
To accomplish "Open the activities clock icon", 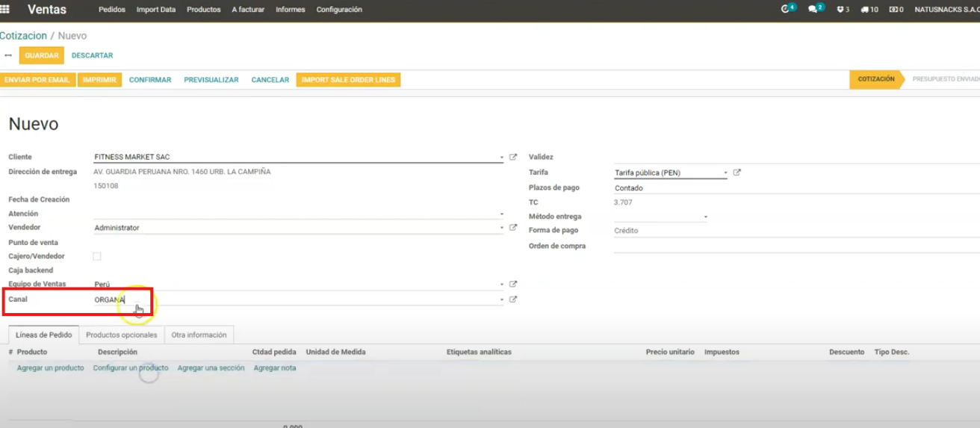I will [785, 10].
